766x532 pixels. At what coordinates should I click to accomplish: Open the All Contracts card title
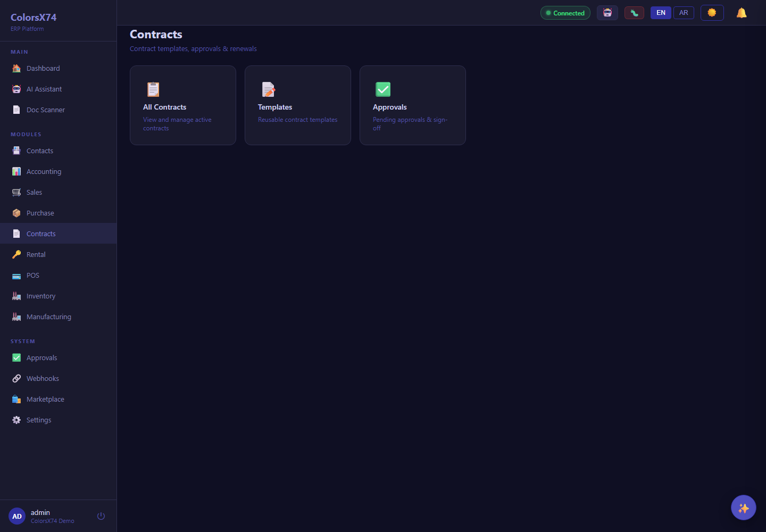(164, 107)
